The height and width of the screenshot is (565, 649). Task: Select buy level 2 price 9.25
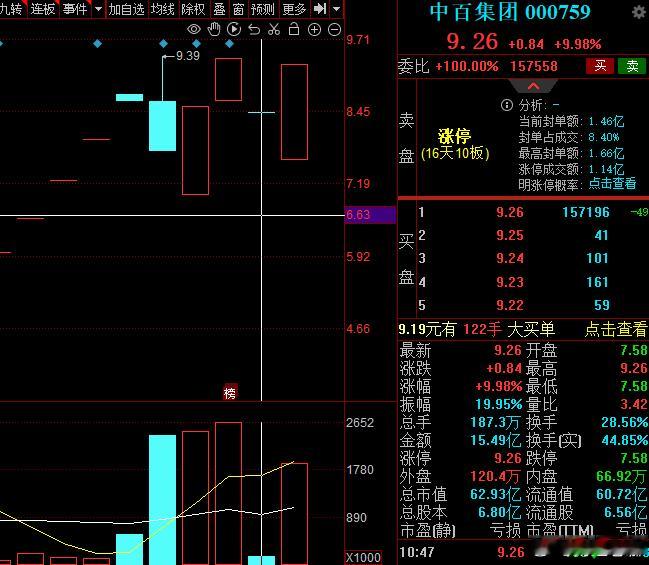point(510,236)
